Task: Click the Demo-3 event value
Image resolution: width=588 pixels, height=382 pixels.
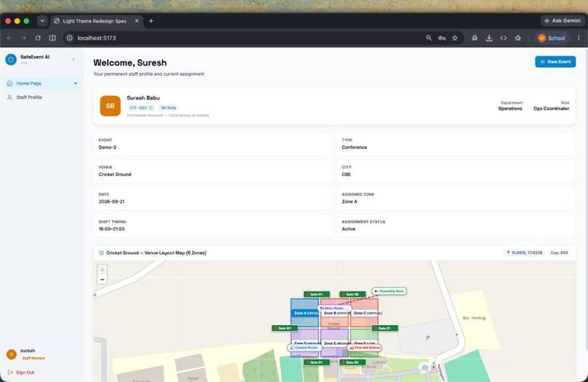Action: coord(107,148)
